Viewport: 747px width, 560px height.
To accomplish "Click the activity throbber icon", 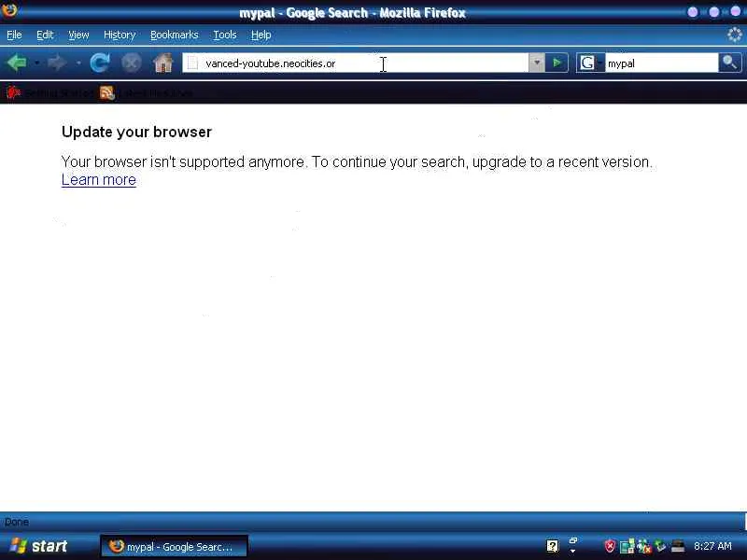I will 735,35.
